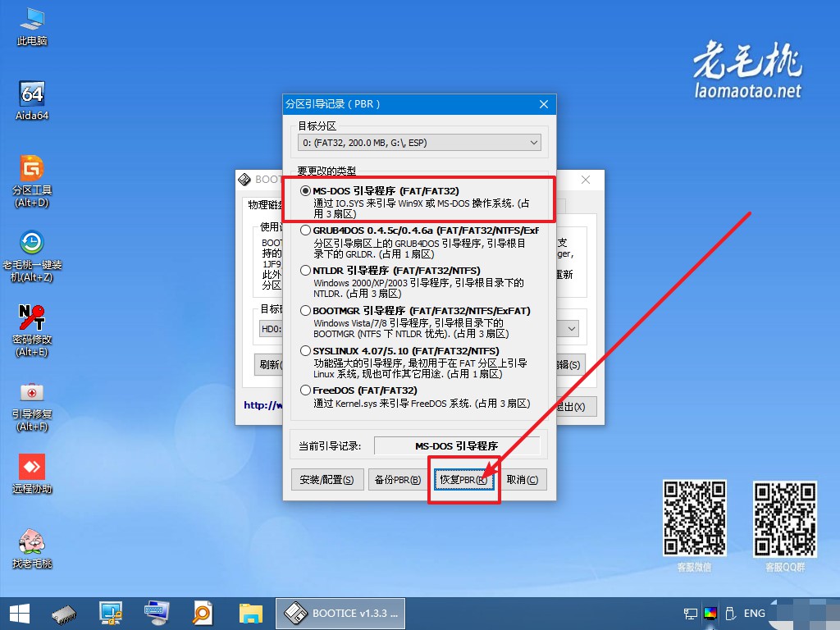Open the disk dropdown arrow in BOOTICE window

click(x=572, y=328)
